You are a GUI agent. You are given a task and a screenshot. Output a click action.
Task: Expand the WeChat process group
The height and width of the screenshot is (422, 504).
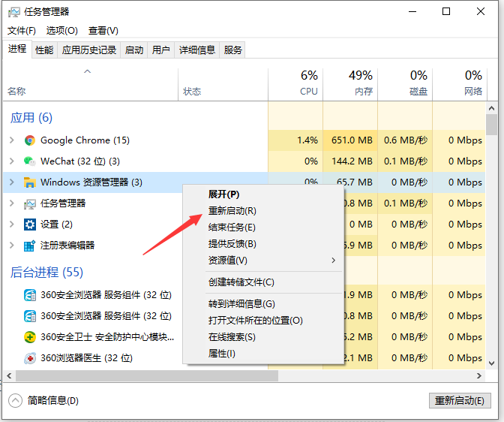(x=11, y=161)
